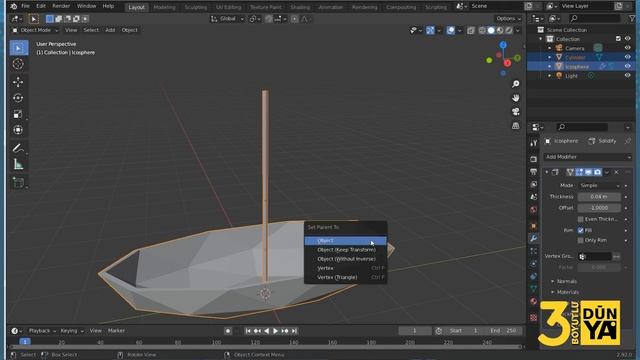Open the Material properties tab
The image size is (640, 360).
533,301
